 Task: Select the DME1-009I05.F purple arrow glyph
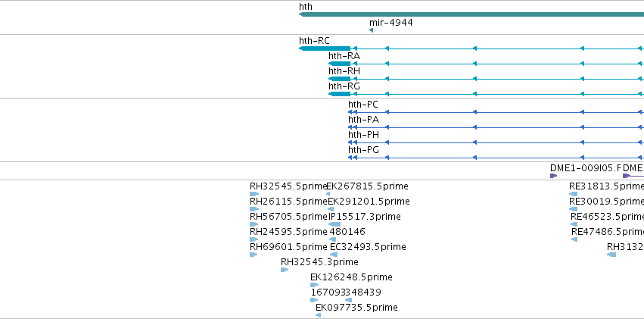coord(554,176)
